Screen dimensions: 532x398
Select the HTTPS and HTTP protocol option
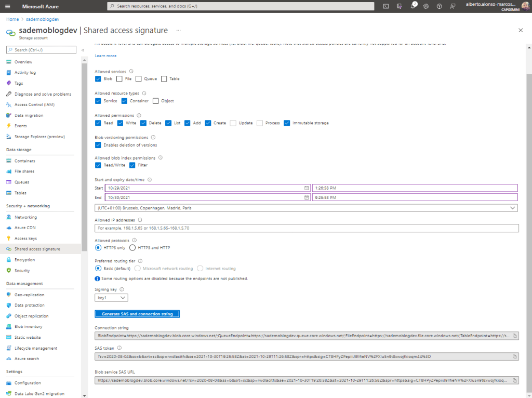click(x=133, y=248)
